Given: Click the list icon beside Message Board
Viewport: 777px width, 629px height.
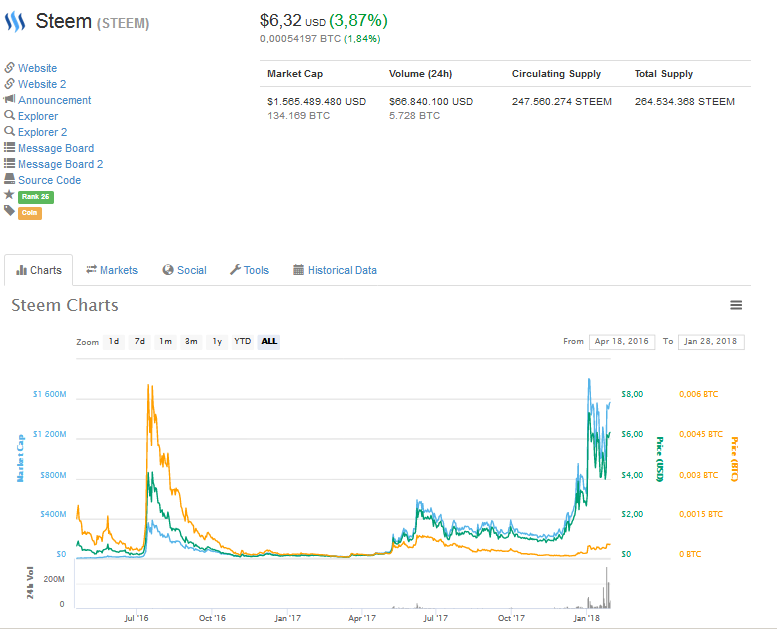Looking at the screenshot, I should (x=9, y=147).
